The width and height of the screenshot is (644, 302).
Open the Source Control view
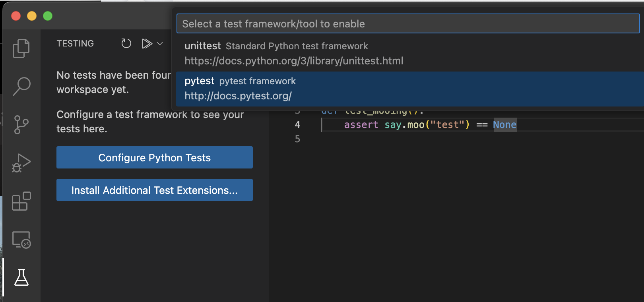(21, 124)
